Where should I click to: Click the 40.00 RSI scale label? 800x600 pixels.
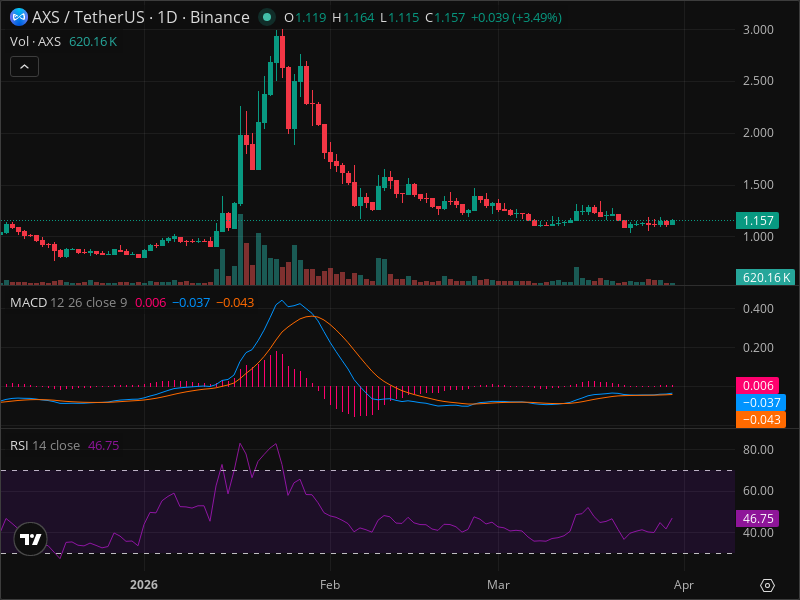[x=758, y=533]
